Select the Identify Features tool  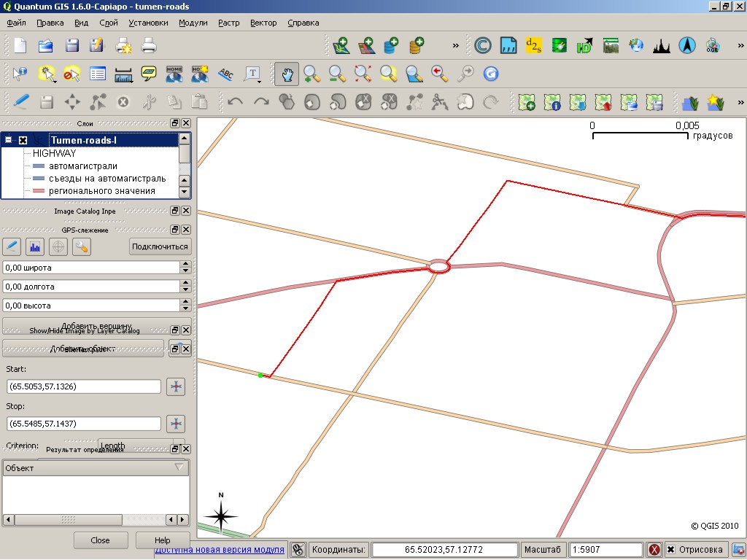tap(20, 74)
